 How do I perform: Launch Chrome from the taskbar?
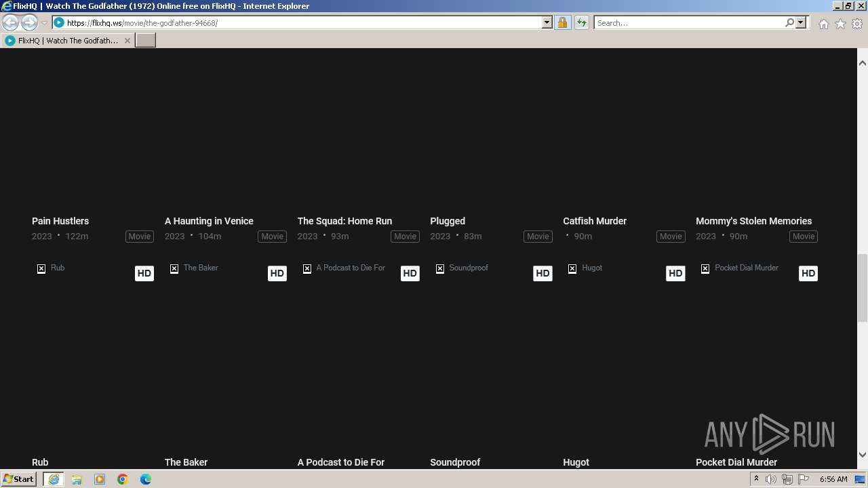pos(123,479)
